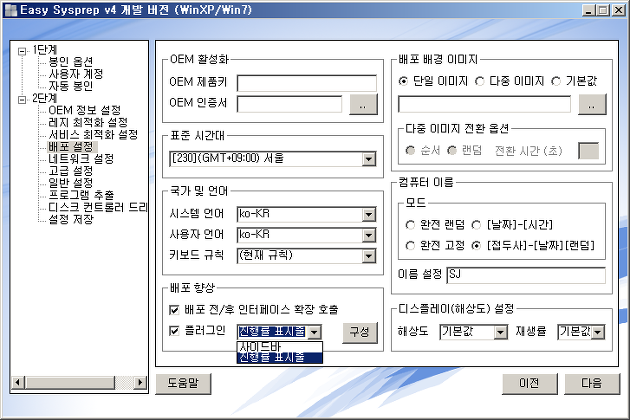Open OEM 정보 설정 tree item

coord(84,110)
